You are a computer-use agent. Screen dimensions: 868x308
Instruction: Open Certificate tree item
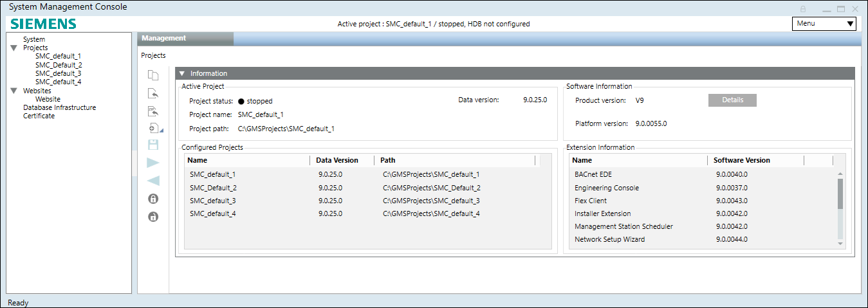pyautogui.click(x=39, y=116)
